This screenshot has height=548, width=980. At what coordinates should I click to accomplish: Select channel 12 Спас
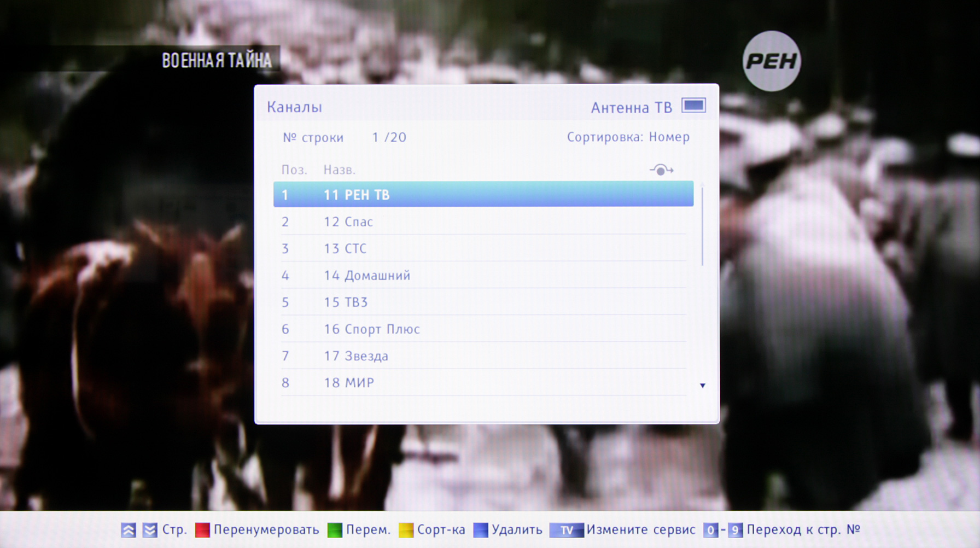(483, 221)
